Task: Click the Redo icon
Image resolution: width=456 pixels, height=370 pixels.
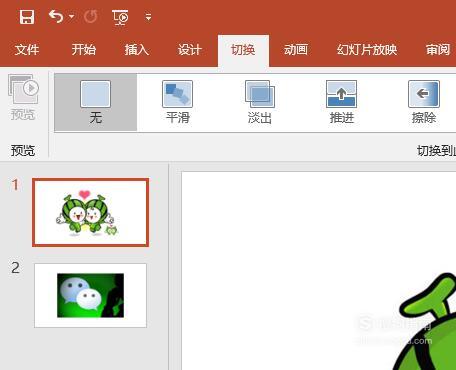Action: pos(91,17)
